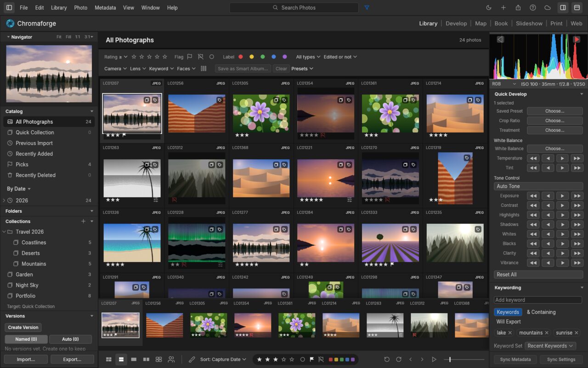Screen dimensions: 588x368
Task: Toggle the filmstrip panel icon in title bar
Action: click(577, 8)
